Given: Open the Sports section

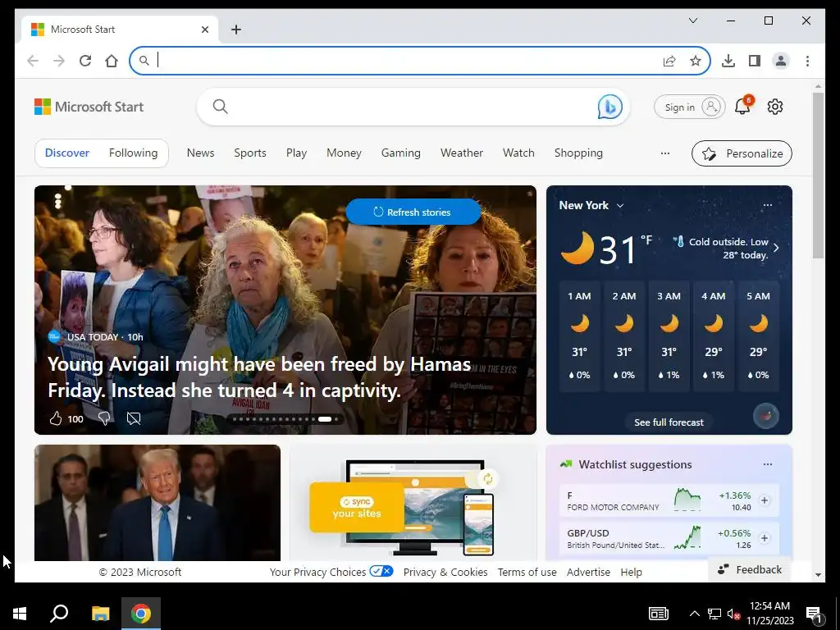Looking at the screenshot, I should click(x=249, y=153).
